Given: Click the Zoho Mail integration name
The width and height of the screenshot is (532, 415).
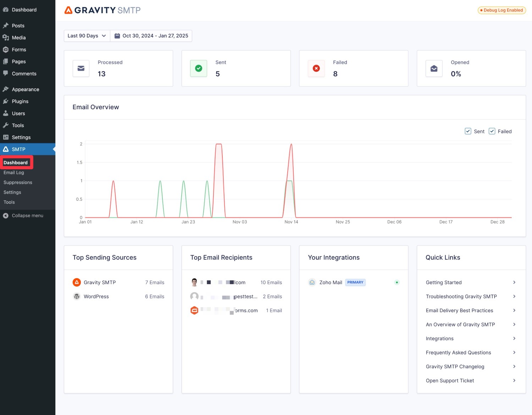Looking at the screenshot, I should pyautogui.click(x=331, y=282).
